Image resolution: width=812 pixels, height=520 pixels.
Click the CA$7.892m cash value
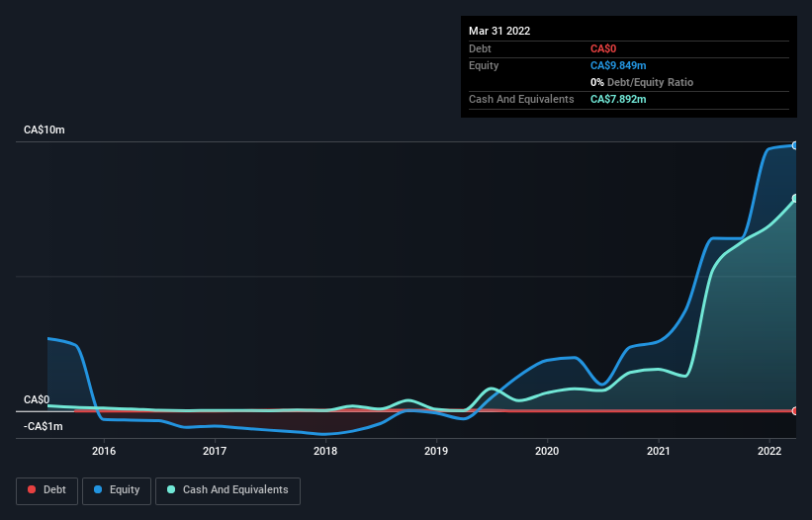point(618,99)
